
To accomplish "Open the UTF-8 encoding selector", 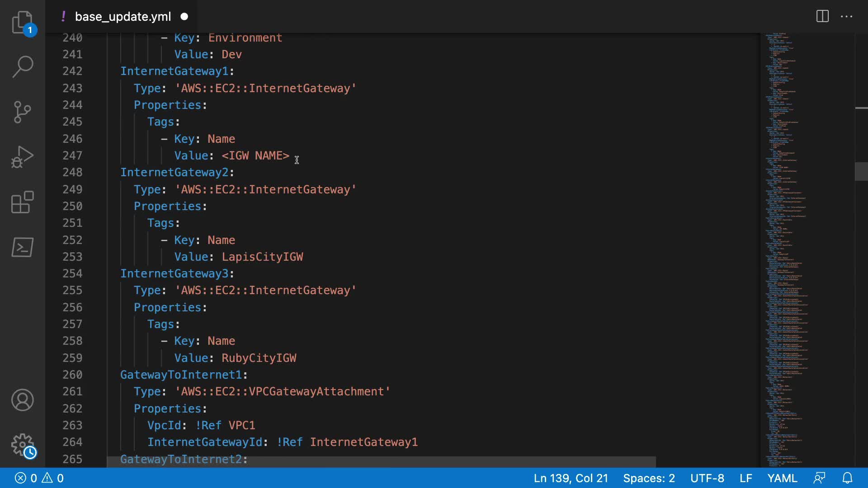I will tap(707, 478).
